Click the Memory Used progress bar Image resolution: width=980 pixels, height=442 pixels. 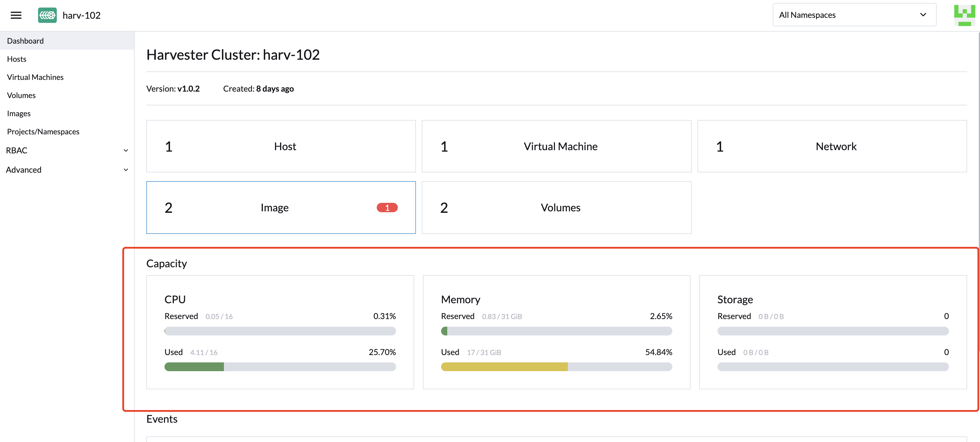556,367
